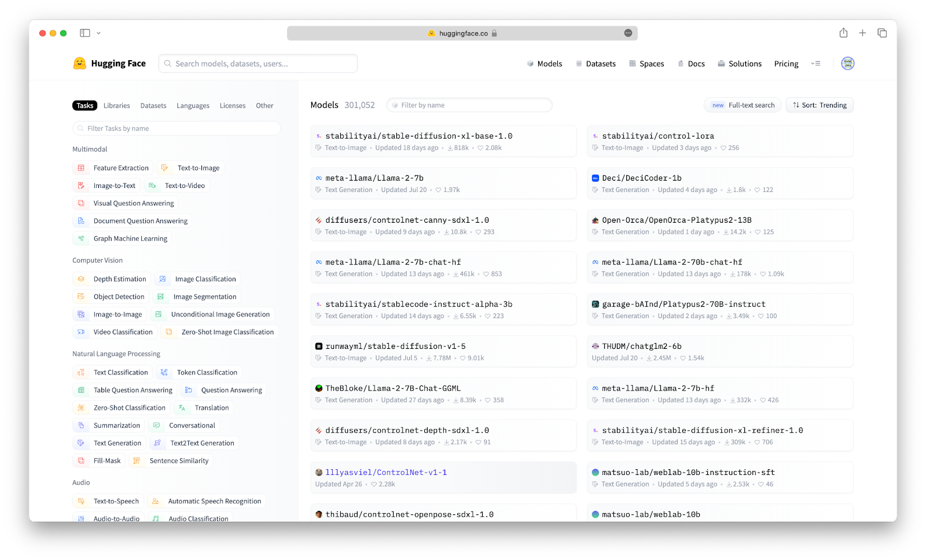Open the Sort: Trending dropdown

click(820, 105)
